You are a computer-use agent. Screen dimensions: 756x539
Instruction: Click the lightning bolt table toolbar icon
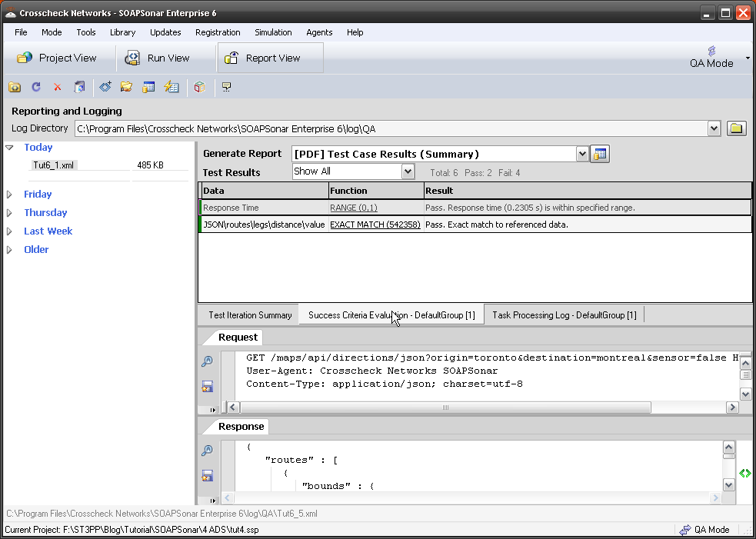[x=172, y=87]
